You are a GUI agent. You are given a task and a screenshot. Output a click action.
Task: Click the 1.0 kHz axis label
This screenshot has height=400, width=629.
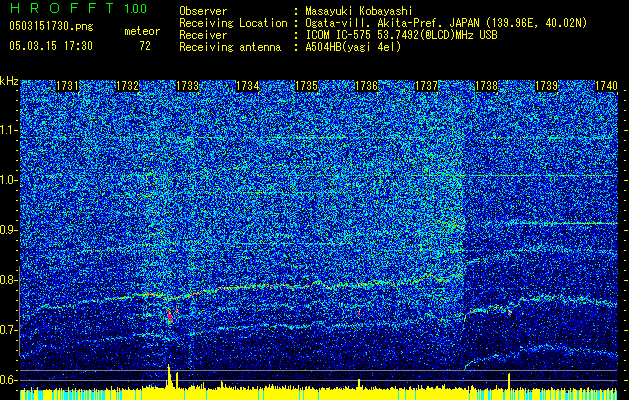coord(8,180)
